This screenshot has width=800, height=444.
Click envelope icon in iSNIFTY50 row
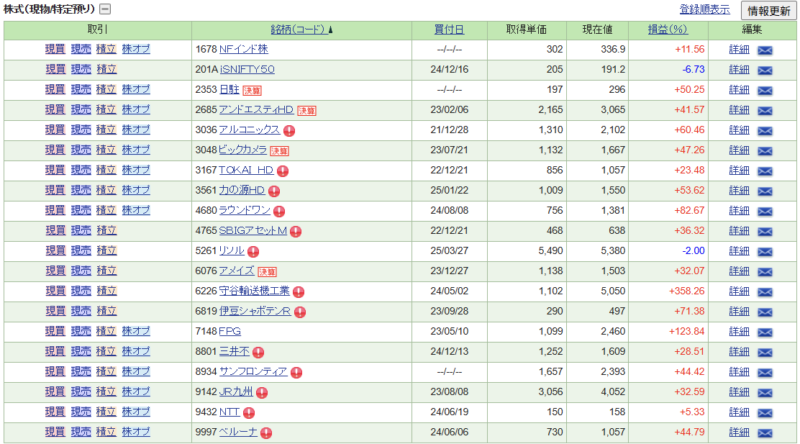coord(765,70)
